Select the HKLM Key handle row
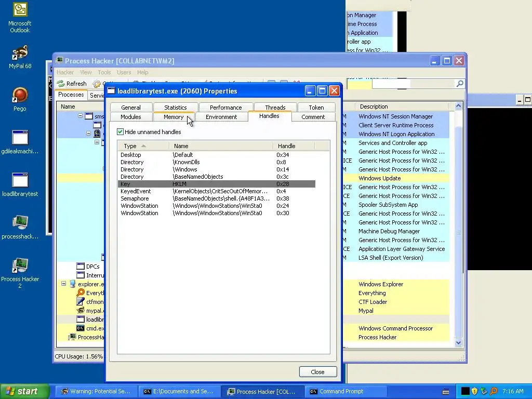The width and height of the screenshot is (532, 399). pyautogui.click(x=217, y=184)
